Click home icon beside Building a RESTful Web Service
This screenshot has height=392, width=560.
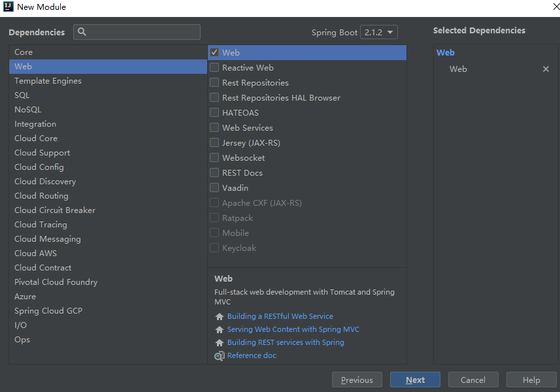(x=220, y=316)
